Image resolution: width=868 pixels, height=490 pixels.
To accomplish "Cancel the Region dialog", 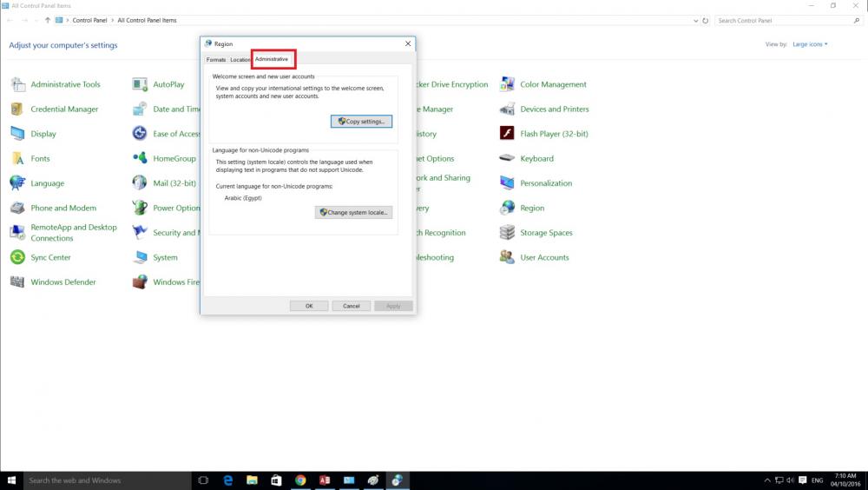I will (352, 306).
